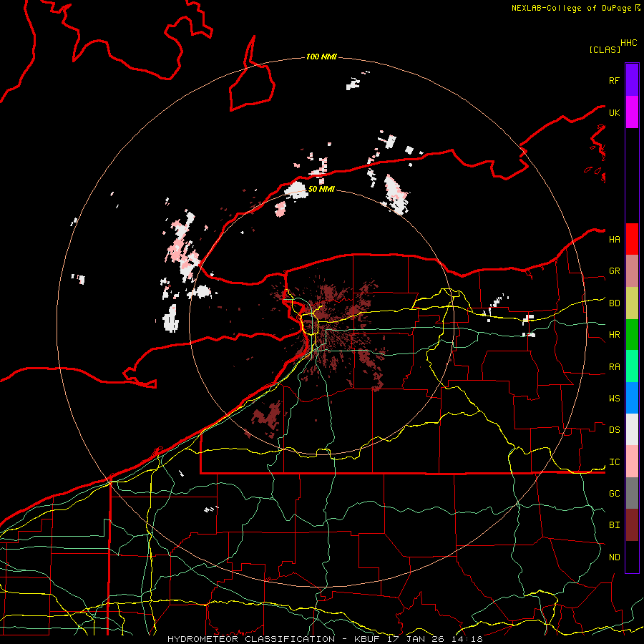The width and height of the screenshot is (644, 644).
Task: Click the dark red BI swatch
Action: pyautogui.click(x=632, y=525)
